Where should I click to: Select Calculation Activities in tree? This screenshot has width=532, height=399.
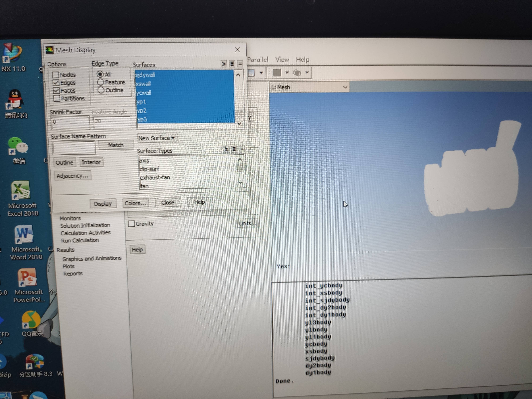86,233
